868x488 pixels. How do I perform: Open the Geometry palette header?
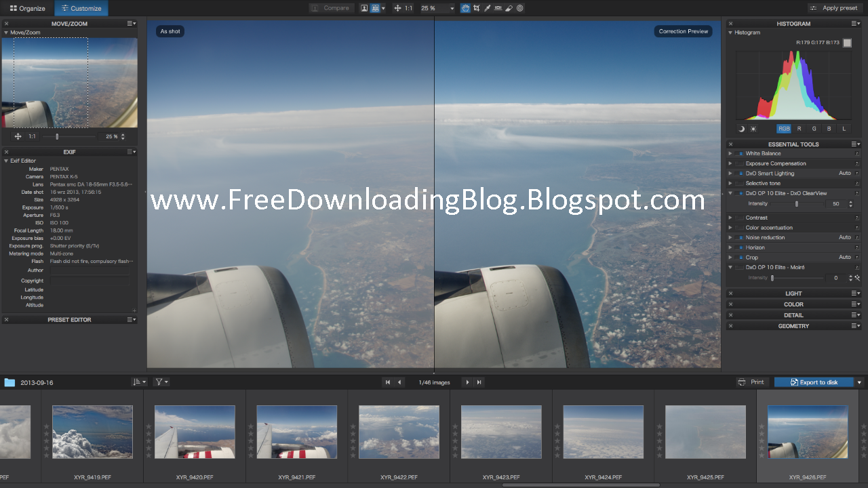point(793,326)
